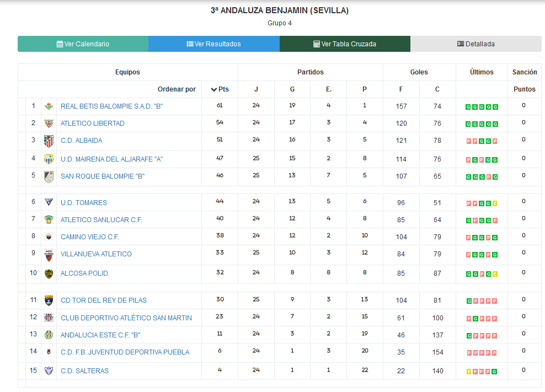The width and height of the screenshot is (545, 392).
Task: Open C.D. F.B. JUVENTUD DEPORTIVA PUEBLA link
Action: 125,352
